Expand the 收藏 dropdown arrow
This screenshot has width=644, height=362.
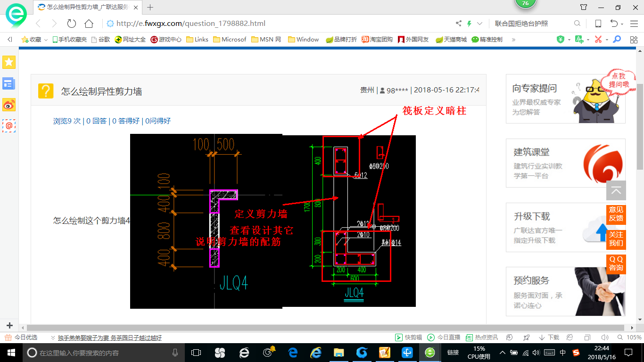click(x=46, y=40)
